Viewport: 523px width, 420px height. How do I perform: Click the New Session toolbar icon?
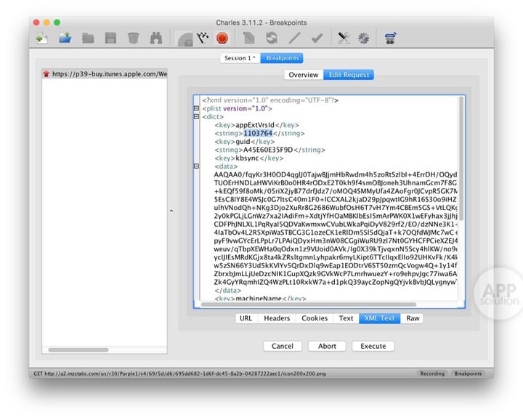click(43, 38)
